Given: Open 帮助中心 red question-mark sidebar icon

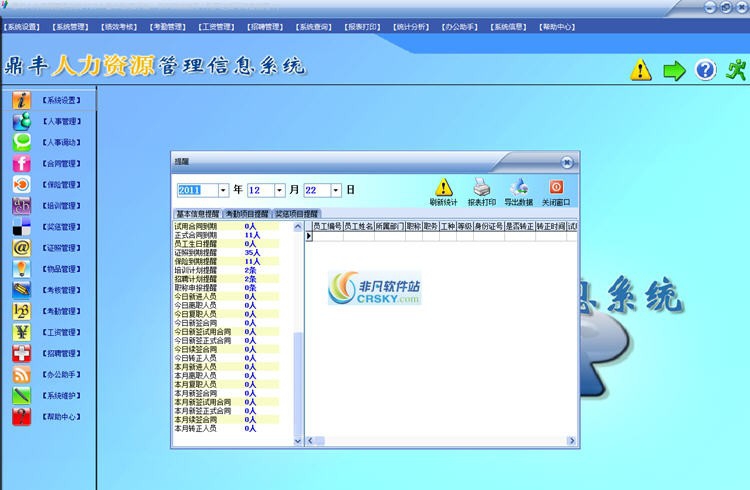Looking at the screenshot, I should [x=22, y=416].
